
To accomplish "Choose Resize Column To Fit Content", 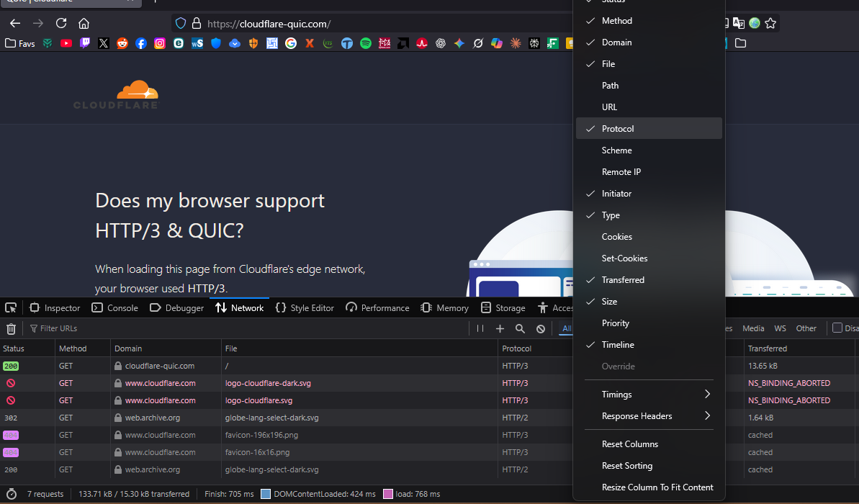I will point(649,487).
